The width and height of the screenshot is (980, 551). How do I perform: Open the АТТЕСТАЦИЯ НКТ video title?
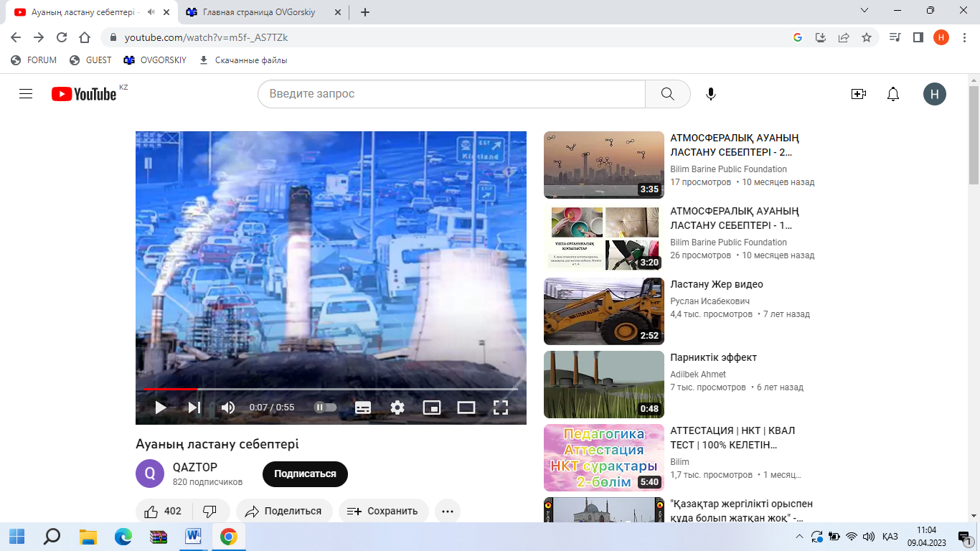coord(732,438)
